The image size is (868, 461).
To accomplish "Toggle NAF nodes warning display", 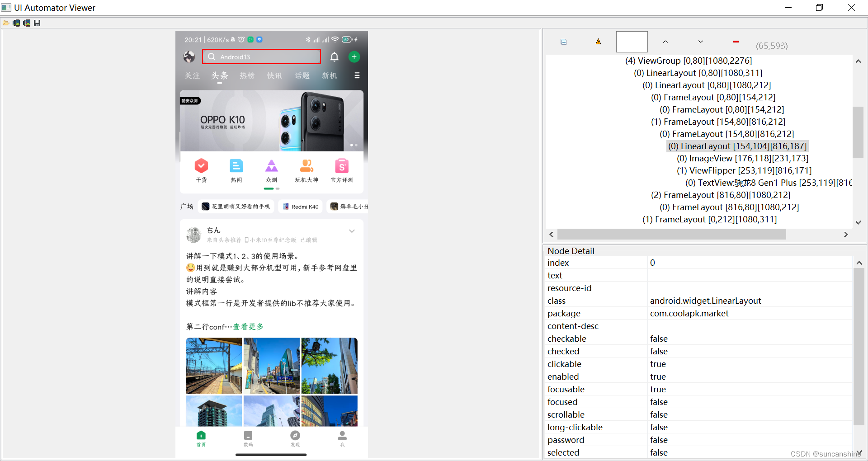I will pos(598,41).
